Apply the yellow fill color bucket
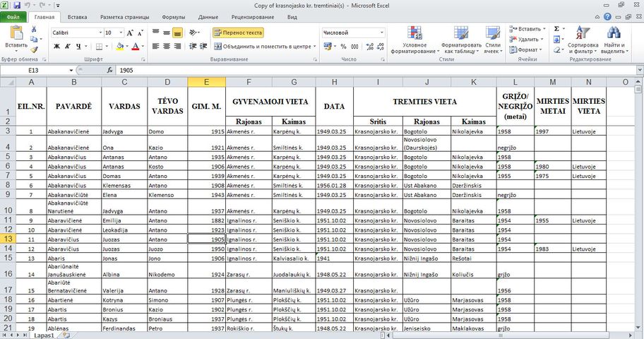Viewport: 644px width, 339px height. pyautogui.click(x=120, y=47)
